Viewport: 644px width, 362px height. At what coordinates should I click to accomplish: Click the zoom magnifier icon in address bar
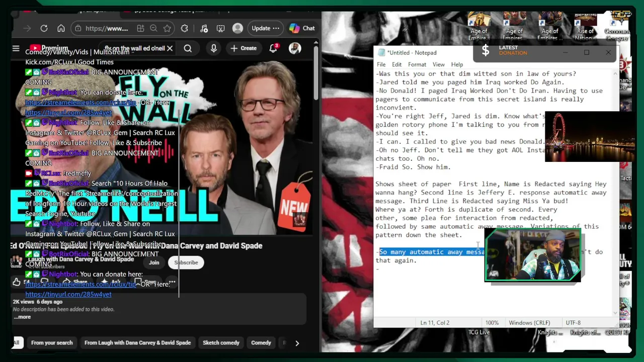point(153,29)
